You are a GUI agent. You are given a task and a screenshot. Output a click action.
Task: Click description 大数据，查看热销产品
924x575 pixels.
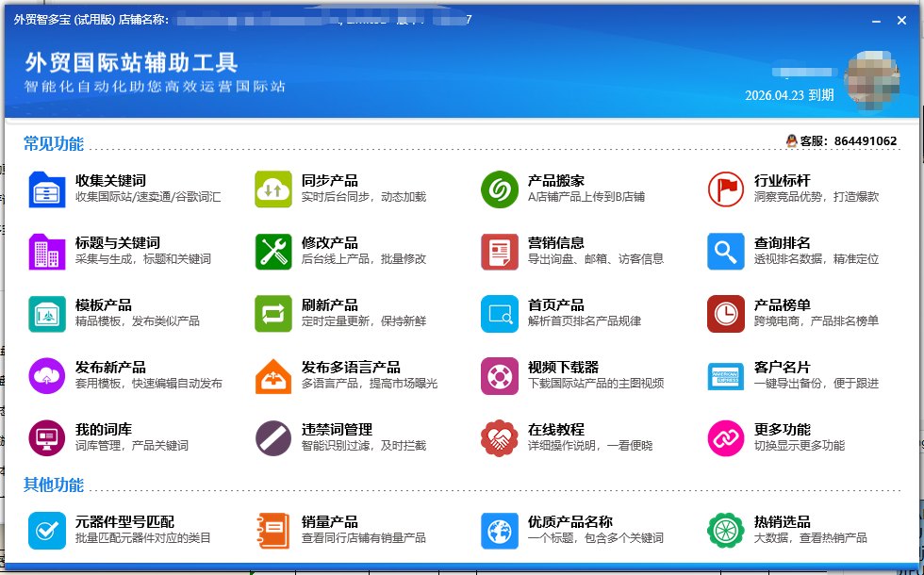pyautogui.click(x=811, y=538)
